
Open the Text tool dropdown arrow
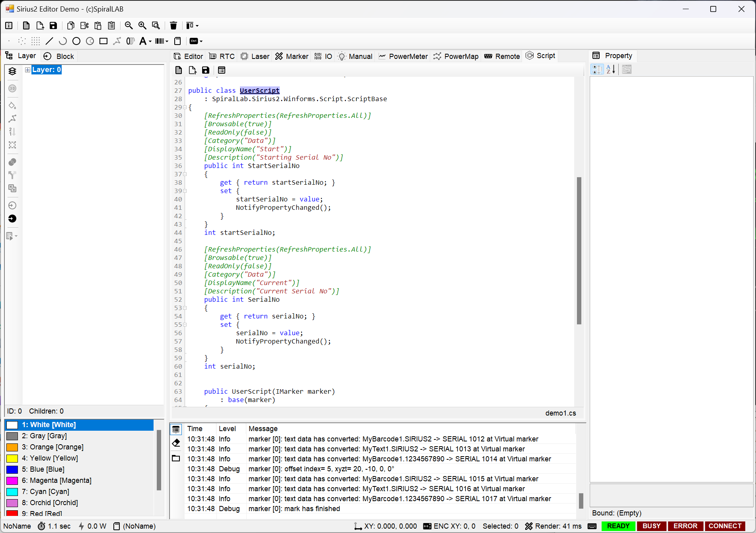pos(150,41)
